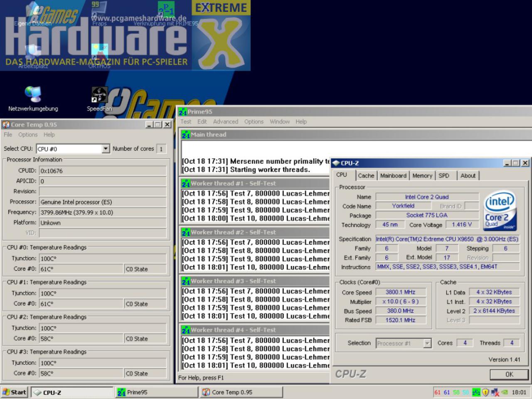532x399 pixels.
Task: Click the Specification field in CPU-Z
Action: pos(447,239)
